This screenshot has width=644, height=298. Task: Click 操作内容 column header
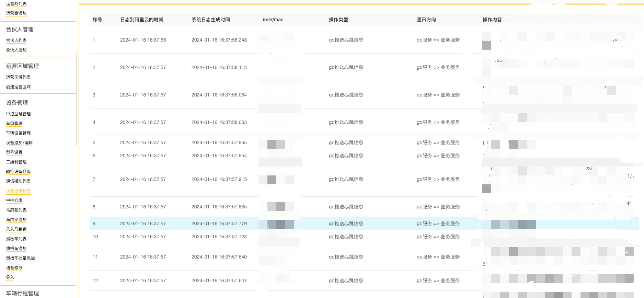point(492,20)
